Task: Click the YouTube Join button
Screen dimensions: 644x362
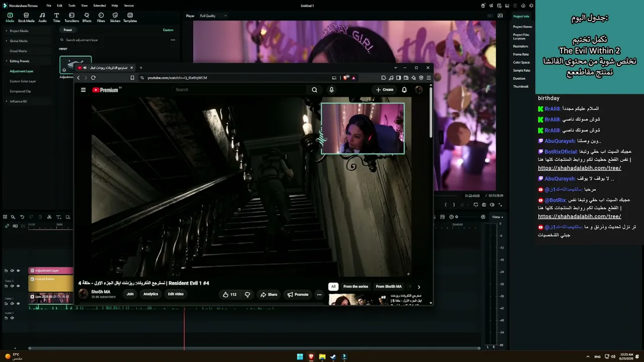Action: [130, 294]
